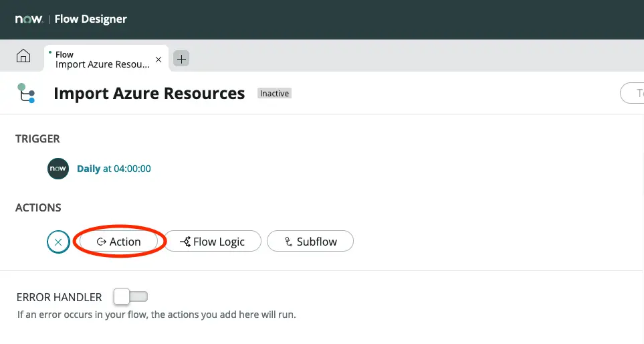Open the Daily at 04:00:00 trigger
This screenshot has width=644, height=344.
pyautogui.click(x=114, y=169)
